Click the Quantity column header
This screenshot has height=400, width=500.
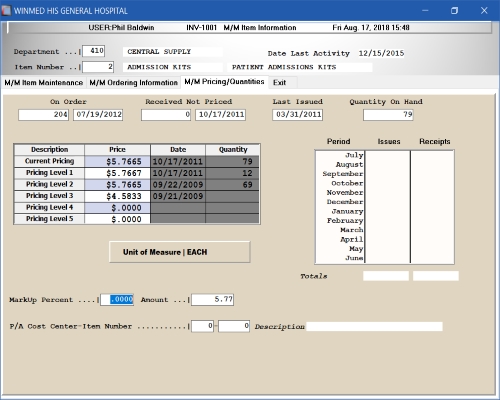[233, 150]
